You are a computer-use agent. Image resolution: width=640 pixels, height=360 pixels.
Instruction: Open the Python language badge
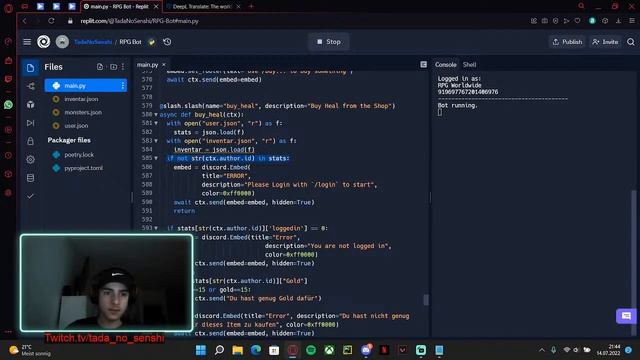[x=151, y=42]
